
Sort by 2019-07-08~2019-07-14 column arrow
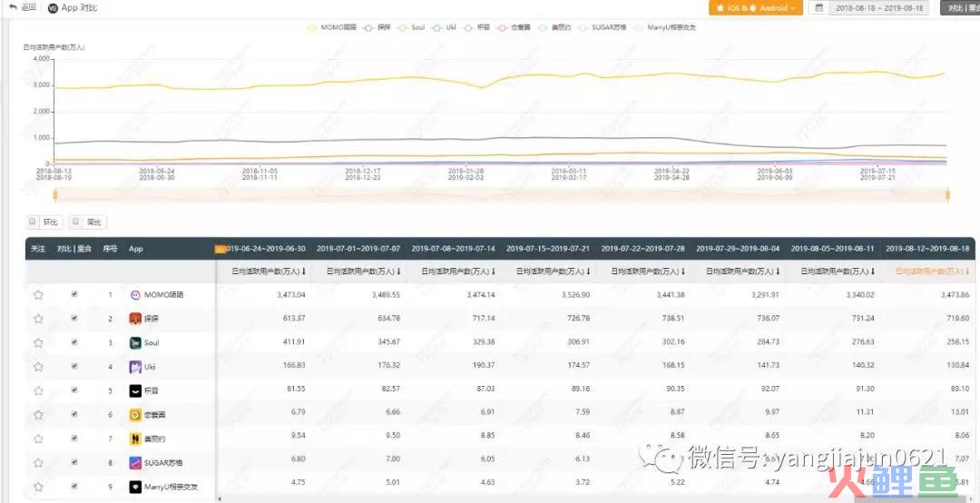point(494,271)
